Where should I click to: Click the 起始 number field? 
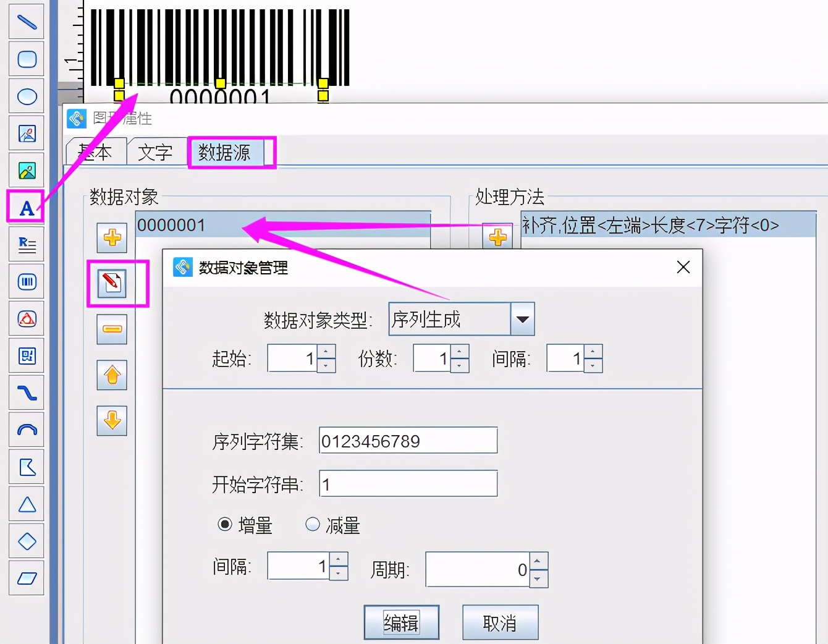(292, 358)
